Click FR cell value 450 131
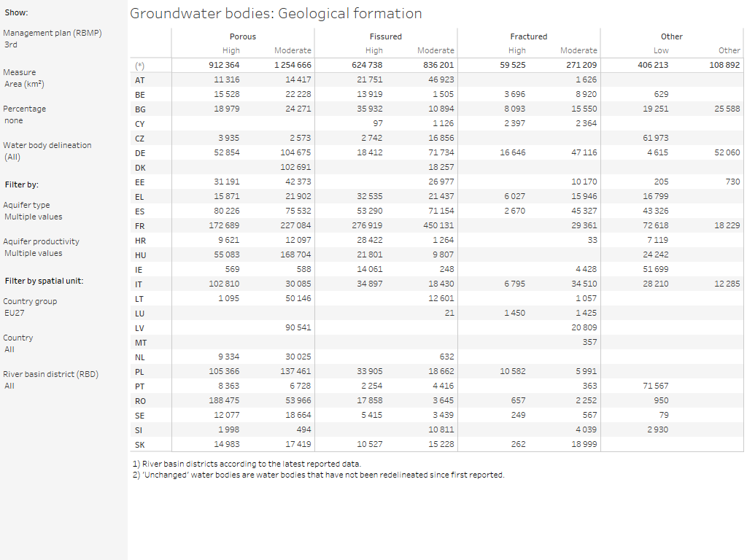Screen dimensions: 747x560 [x=438, y=225]
